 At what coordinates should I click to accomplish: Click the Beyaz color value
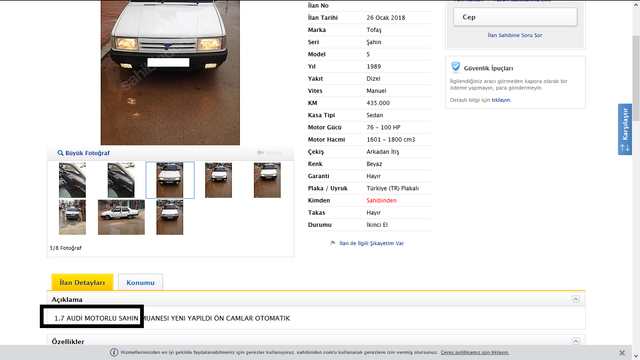tap(374, 164)
